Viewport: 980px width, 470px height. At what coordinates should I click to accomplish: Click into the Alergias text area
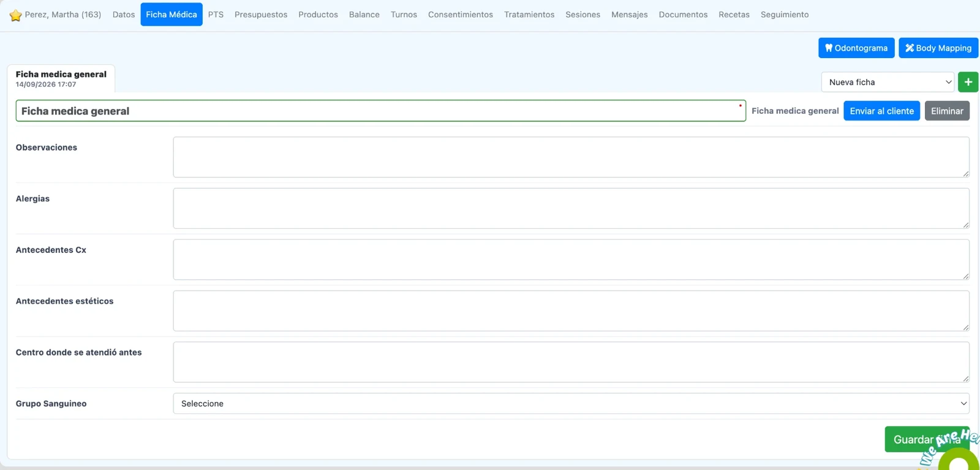pyautogui.click(x=571, y=209)
